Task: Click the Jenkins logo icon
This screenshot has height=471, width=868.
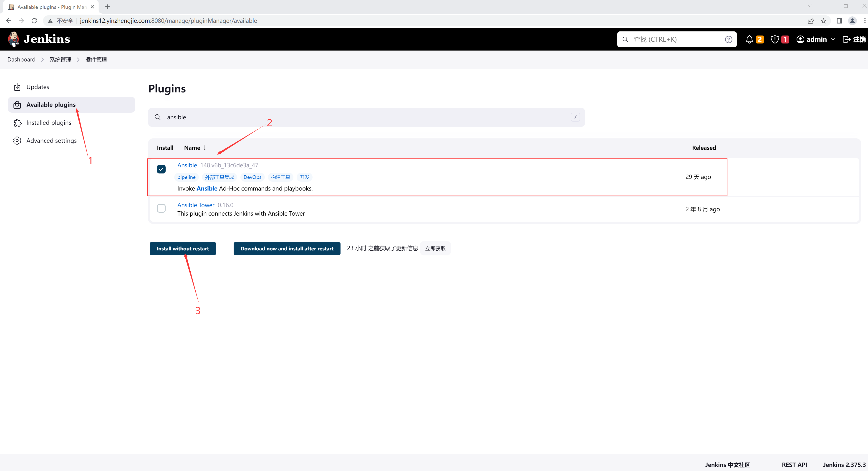Action: pyautogui.click(x=13, y=39)
